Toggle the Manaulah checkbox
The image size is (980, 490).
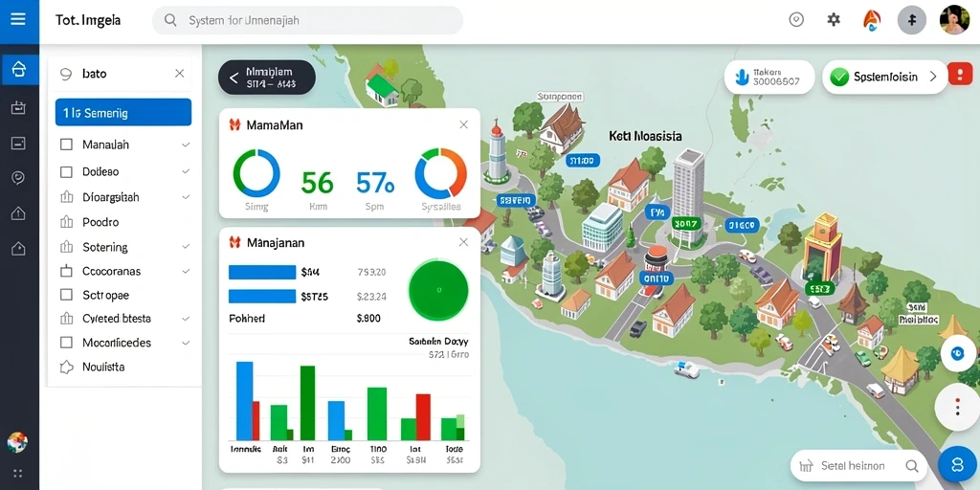click(x=66, y=145)
